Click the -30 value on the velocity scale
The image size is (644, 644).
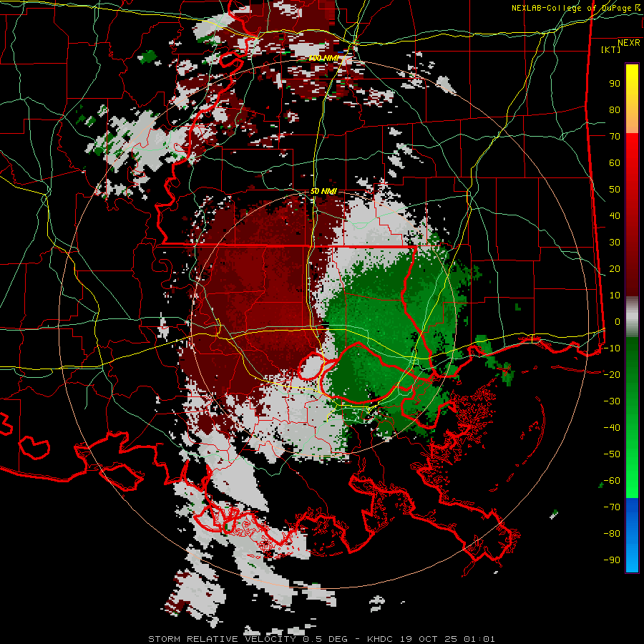(612, 401)
